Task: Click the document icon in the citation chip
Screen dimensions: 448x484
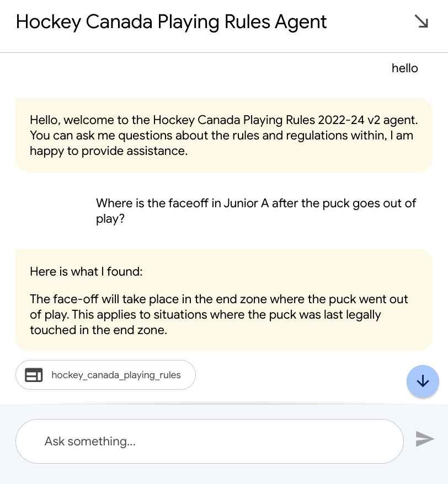Action: (34, 375)
